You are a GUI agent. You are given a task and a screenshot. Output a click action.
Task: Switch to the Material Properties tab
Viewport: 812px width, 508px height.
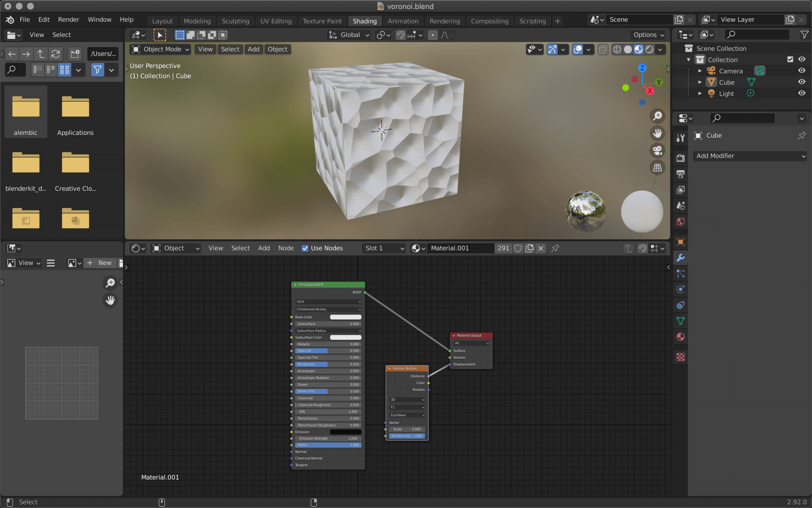coord(681,337)
